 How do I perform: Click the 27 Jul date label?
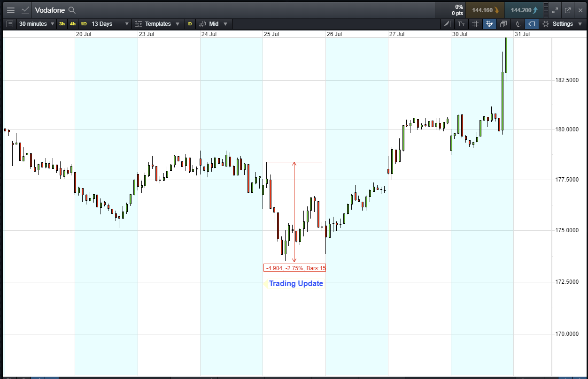tap(397, 34)
